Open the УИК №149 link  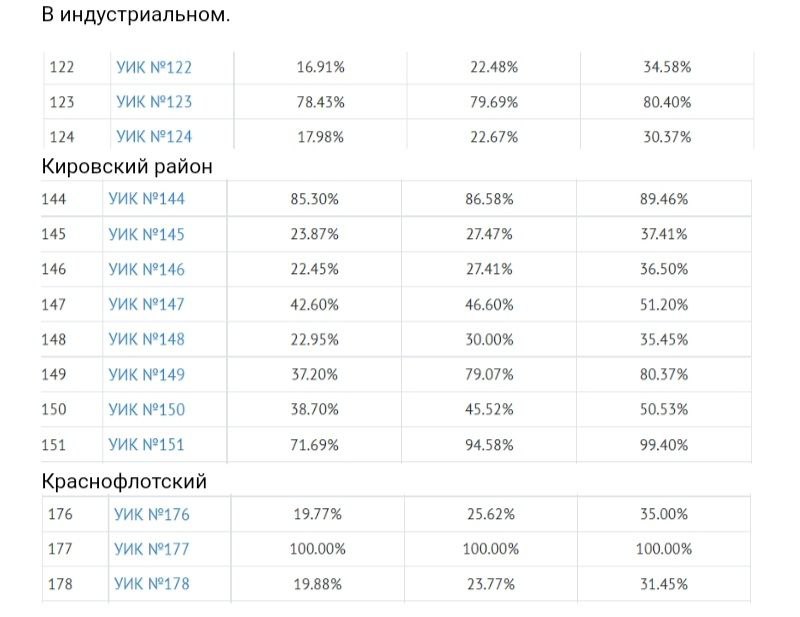[x=146, y=374]
